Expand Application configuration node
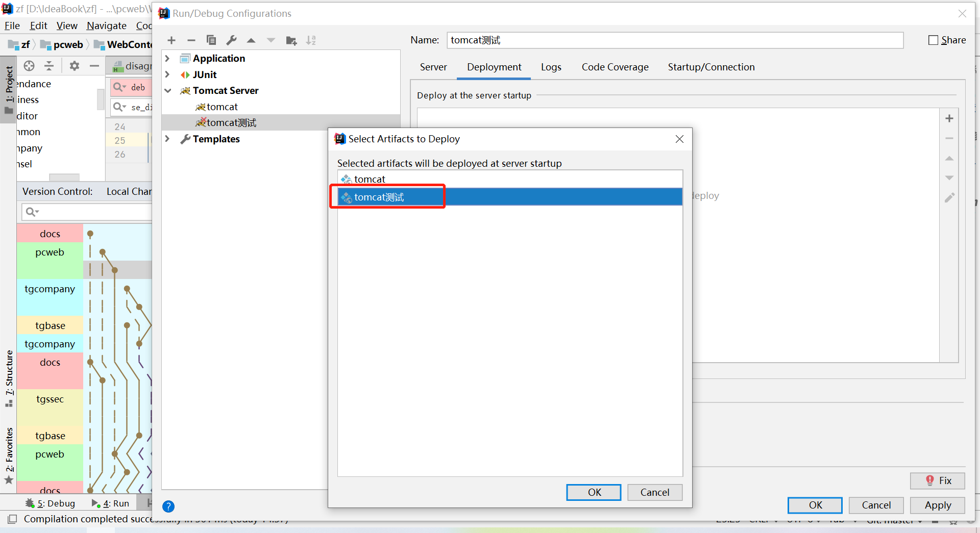This screenshot has width=980, height=533. tap(167, 58)
